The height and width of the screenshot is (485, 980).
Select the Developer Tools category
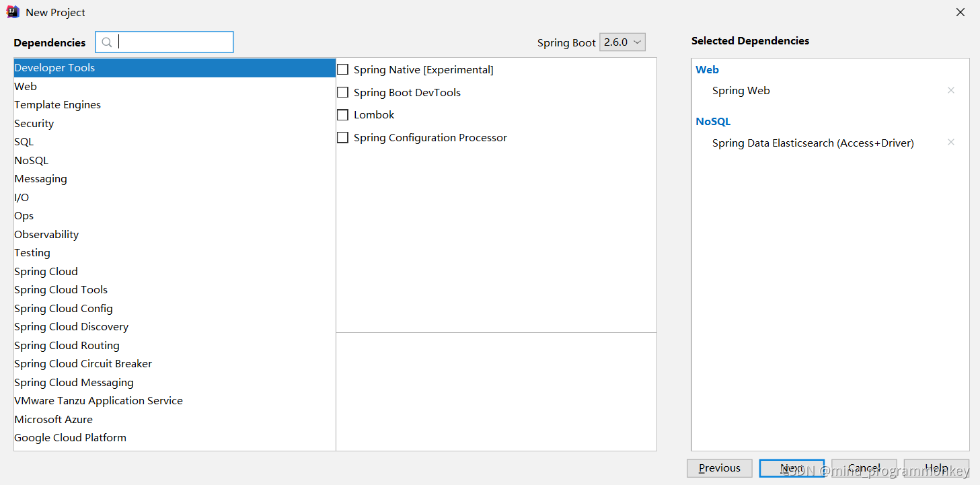pyautogui.click(x=175, y=68)
